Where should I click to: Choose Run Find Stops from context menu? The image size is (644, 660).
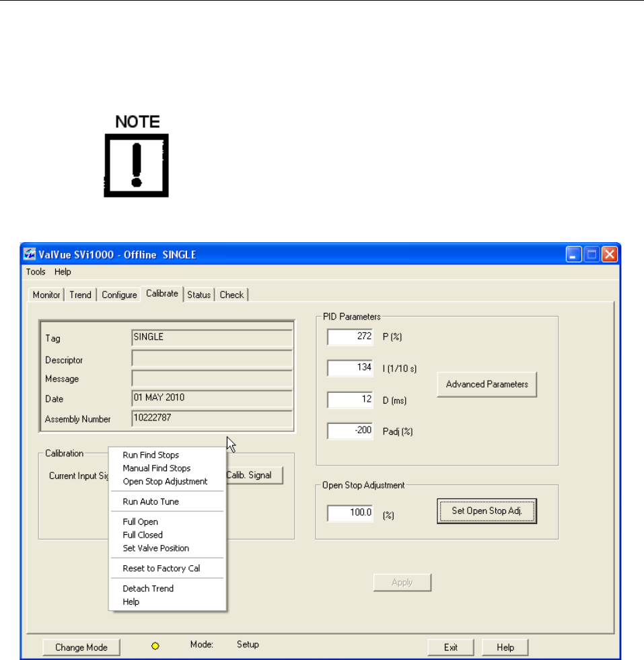168,455
